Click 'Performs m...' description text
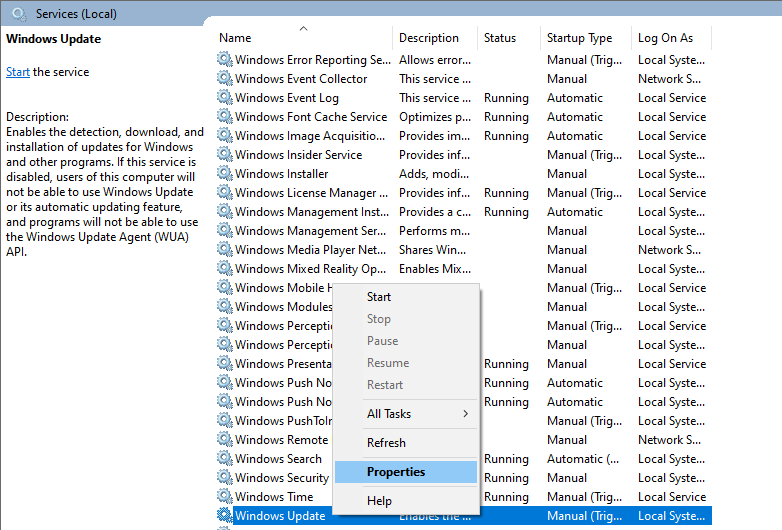This screenshot has height=530, width=782. pos(434,231)
